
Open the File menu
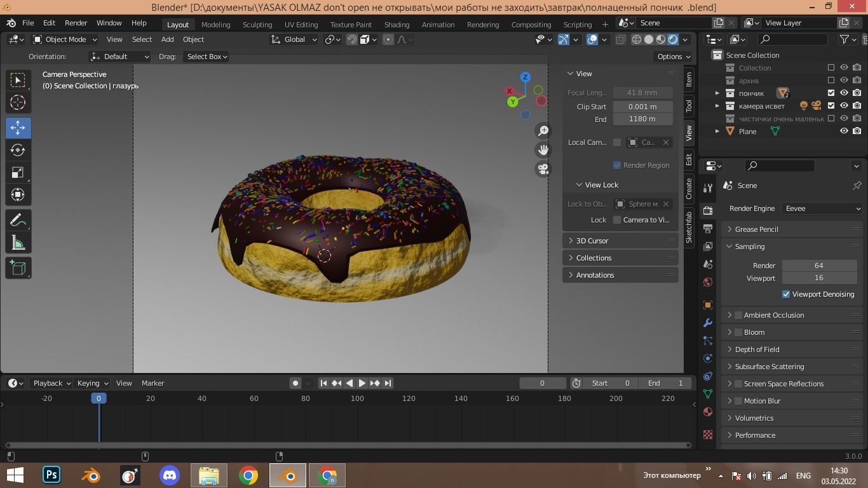point(28,23)
